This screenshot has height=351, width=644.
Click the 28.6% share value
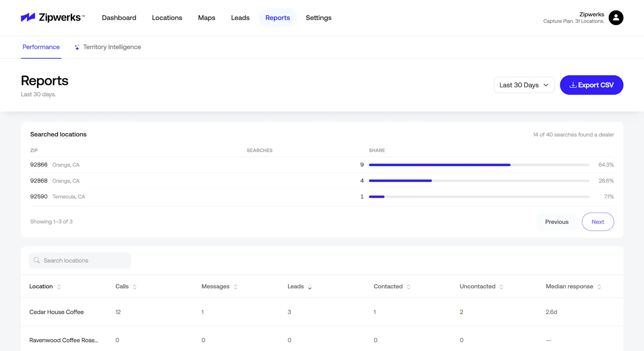(606, 181)
